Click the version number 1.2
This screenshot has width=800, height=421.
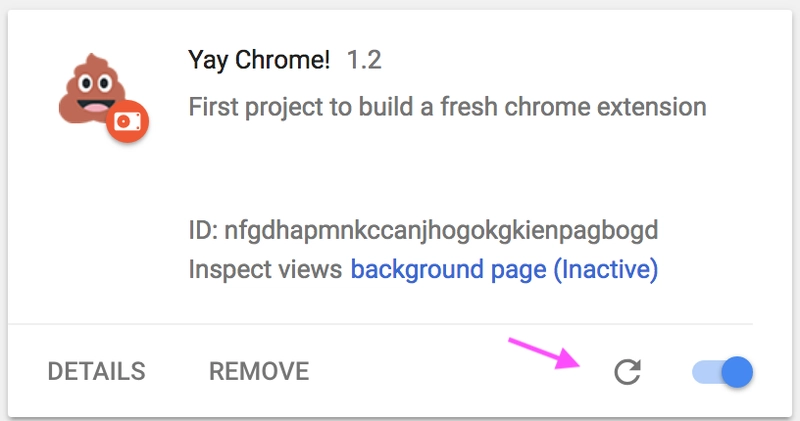364,60
